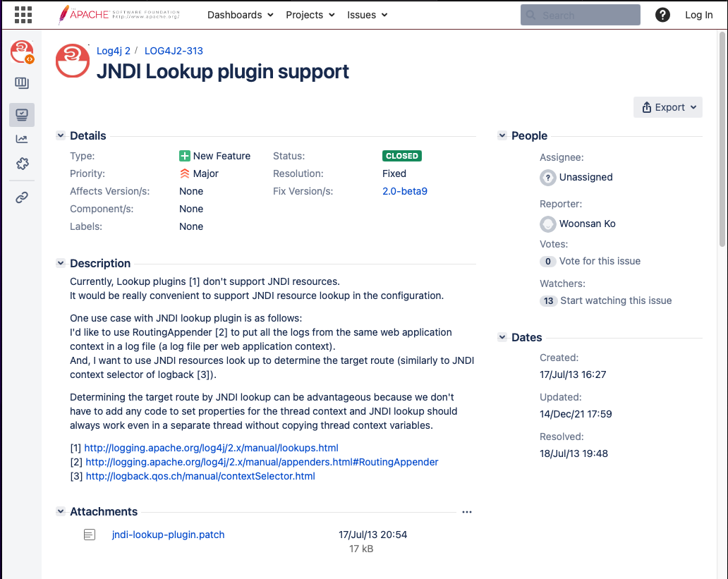Open the RoutingAppender manual link
This screenshot has width=728, height=579.
[x=262, y=462]
